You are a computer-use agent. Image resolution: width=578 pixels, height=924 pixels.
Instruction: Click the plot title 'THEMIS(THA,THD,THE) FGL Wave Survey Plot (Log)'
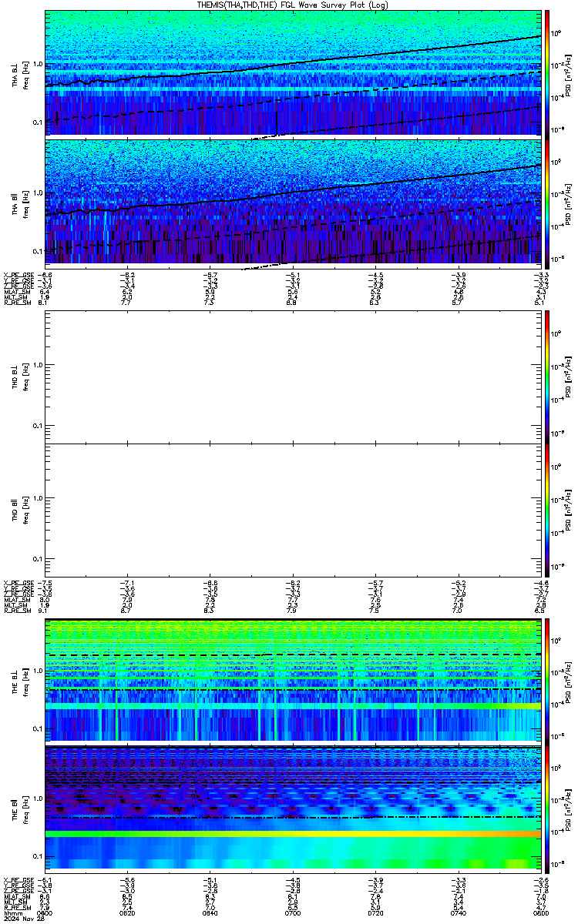[293, 5]
